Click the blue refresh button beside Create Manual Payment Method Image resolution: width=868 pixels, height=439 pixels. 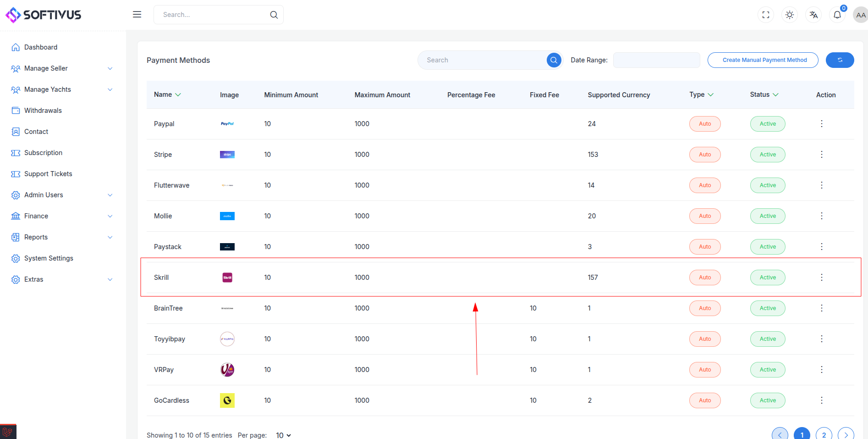(x=840, y=60)
